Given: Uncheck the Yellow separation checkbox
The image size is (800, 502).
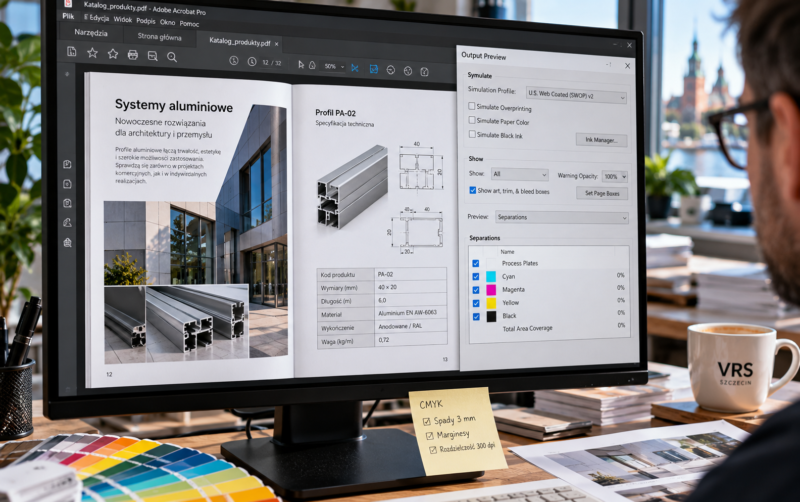Looking at the screenshot, I should pyautogui.click(x=476, y=303).
